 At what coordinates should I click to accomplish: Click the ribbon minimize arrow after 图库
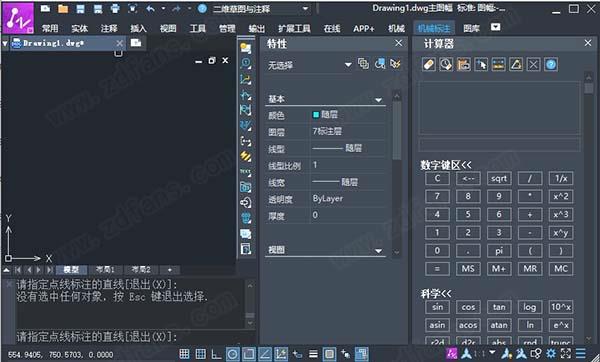click(x=496, y=27)
